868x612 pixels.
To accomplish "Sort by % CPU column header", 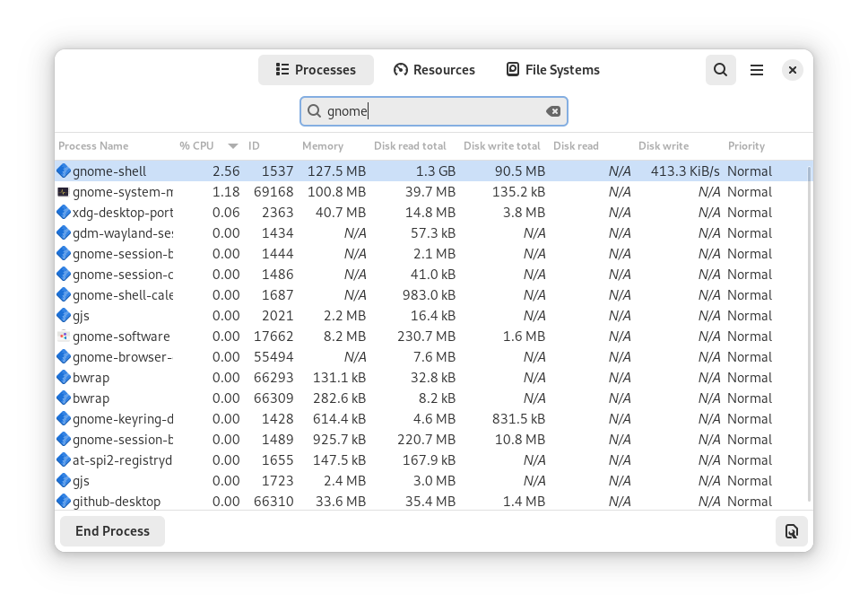I will [197, 146].
